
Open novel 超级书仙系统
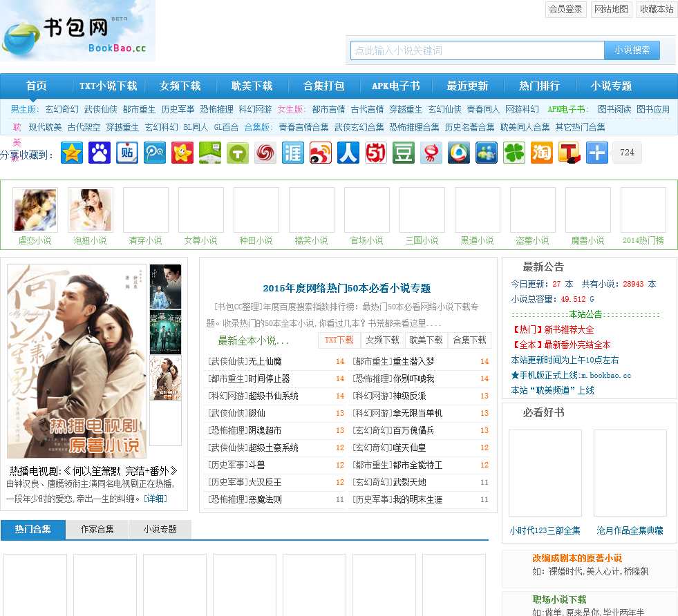(273, 396)
